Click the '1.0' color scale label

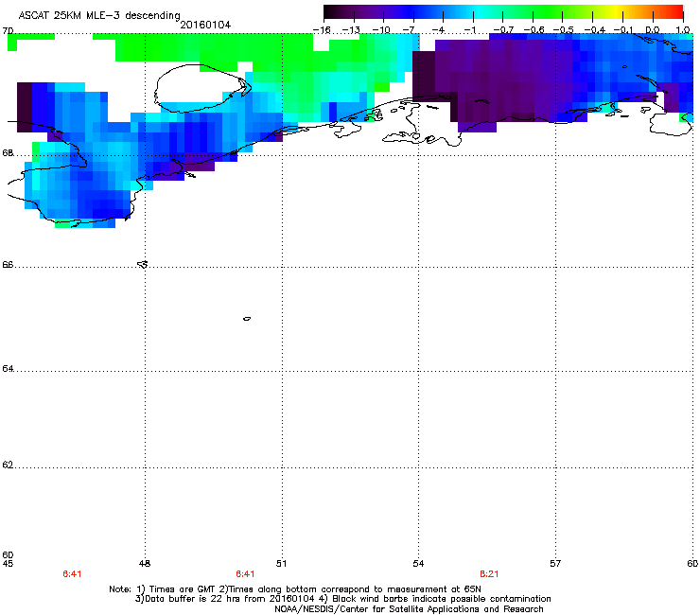coord(683,30)
